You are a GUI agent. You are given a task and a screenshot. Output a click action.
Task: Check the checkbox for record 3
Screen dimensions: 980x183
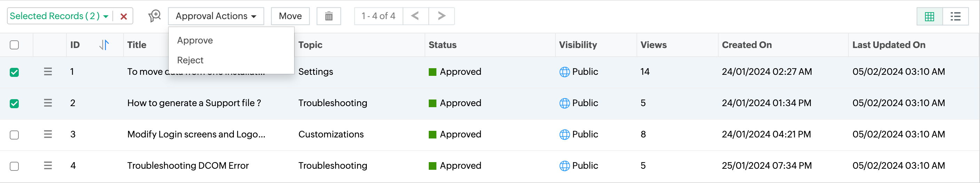coord(15,135)
